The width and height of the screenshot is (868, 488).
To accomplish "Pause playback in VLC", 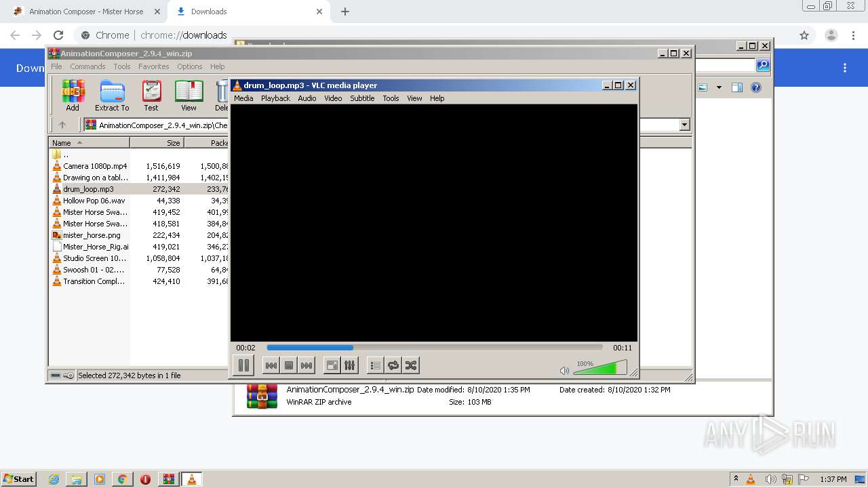I will pyautogui.click(x=243, y=365).
